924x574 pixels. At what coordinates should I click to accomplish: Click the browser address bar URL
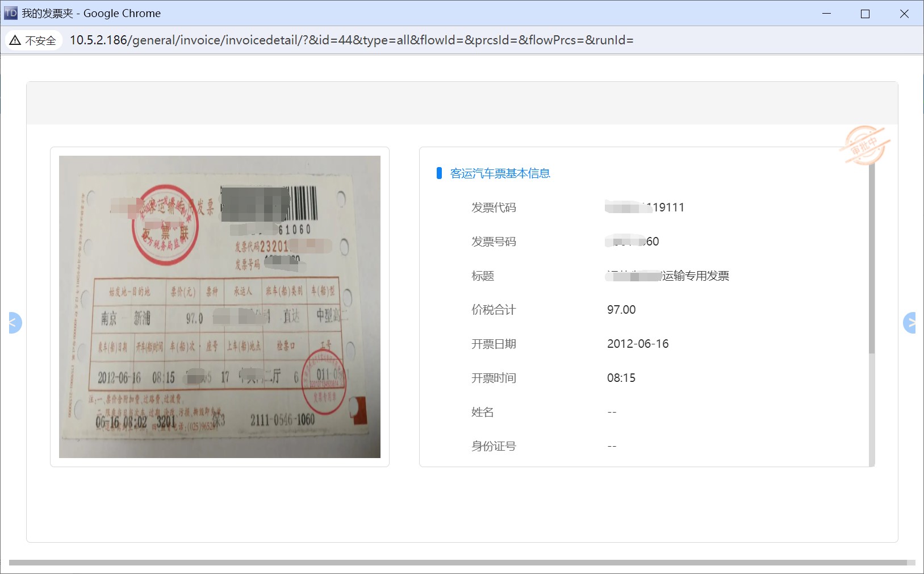tap(352, 40)
